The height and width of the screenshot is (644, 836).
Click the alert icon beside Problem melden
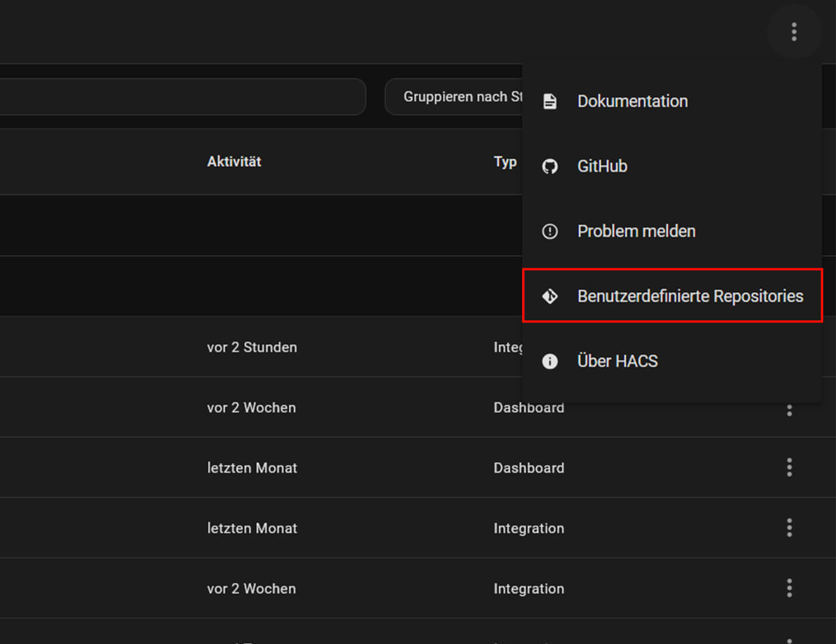pyautogui.click(x=550, y=231)
